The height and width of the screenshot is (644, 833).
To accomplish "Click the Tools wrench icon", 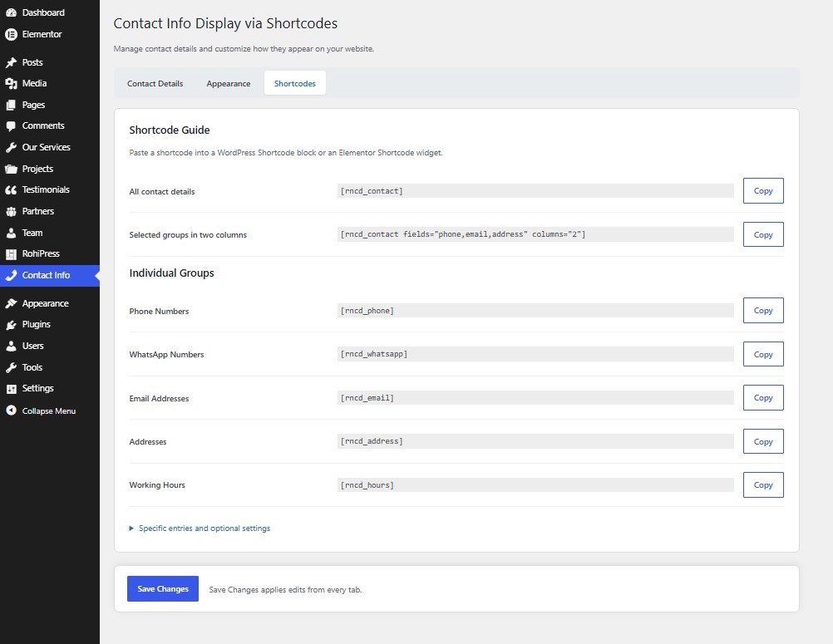I will coord(11,367).
